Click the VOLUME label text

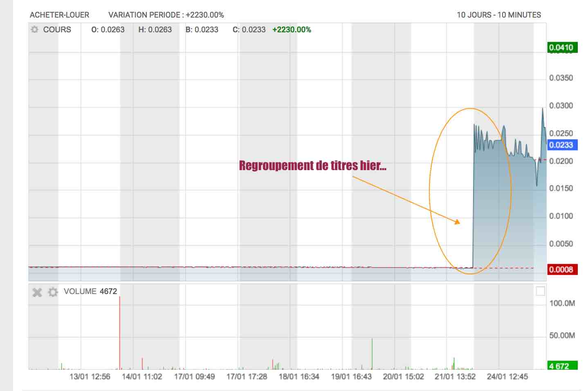[80, 291]
